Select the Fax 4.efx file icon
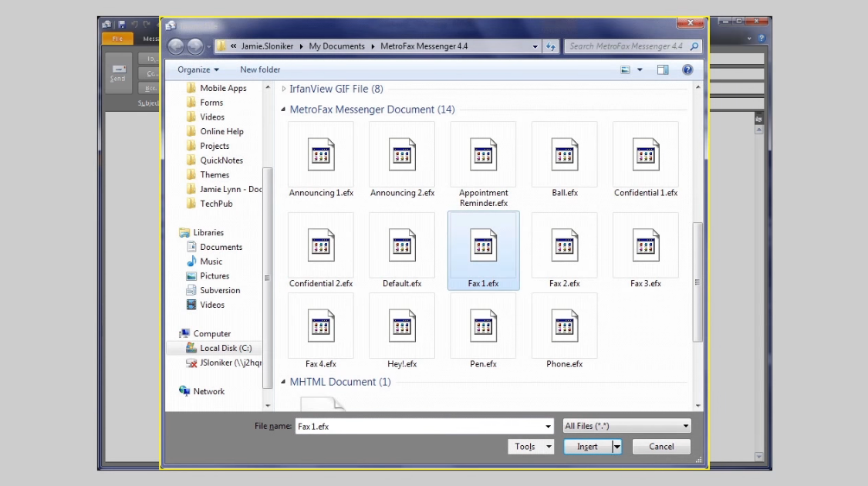This screenshot has width=868, height=486. [x=321, y=326]
